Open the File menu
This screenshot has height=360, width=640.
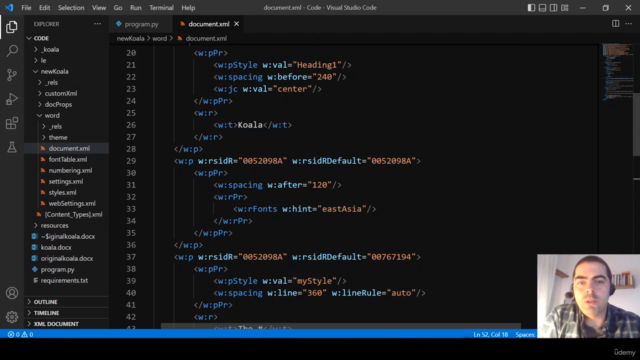point(26,8)
